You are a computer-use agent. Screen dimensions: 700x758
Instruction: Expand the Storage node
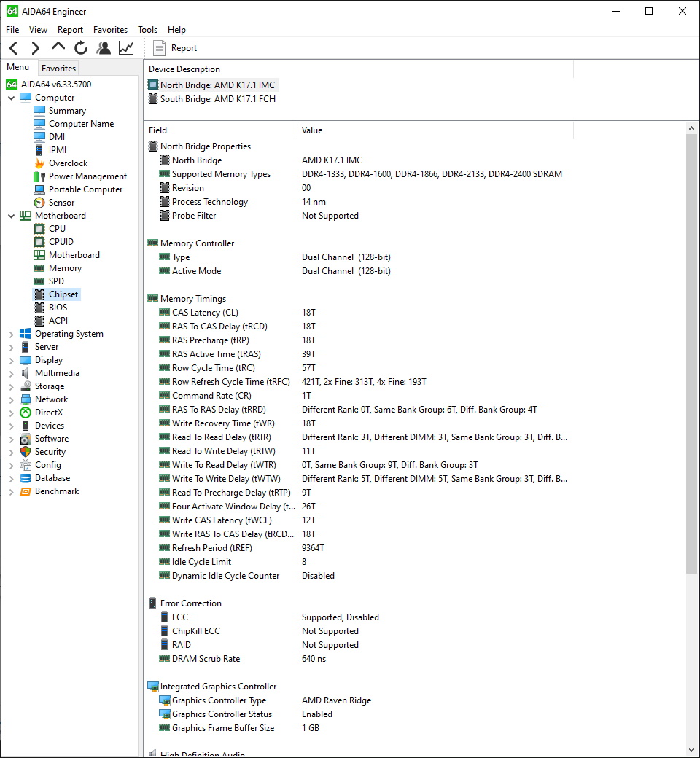point(11,386)
